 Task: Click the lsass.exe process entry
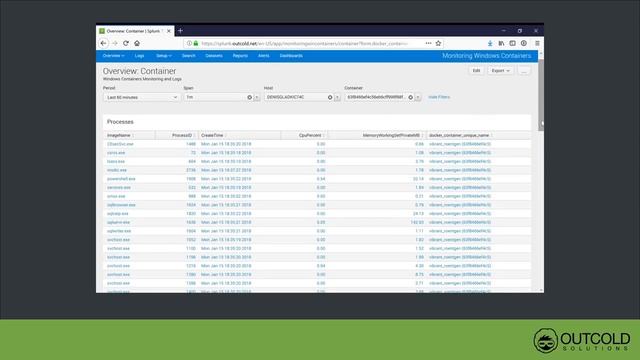[x=116, y=162]
